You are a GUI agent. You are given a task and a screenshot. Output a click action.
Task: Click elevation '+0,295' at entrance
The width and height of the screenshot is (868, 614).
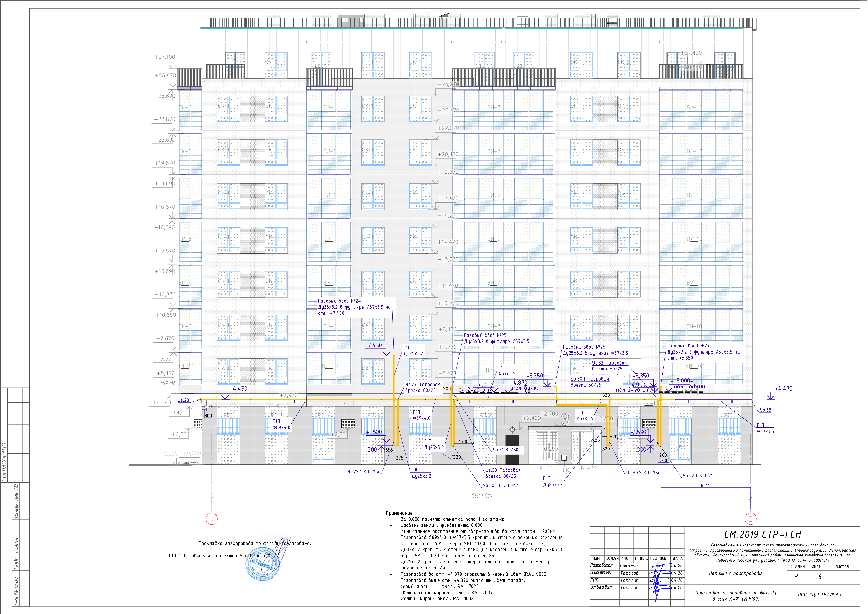click(548, 449)
